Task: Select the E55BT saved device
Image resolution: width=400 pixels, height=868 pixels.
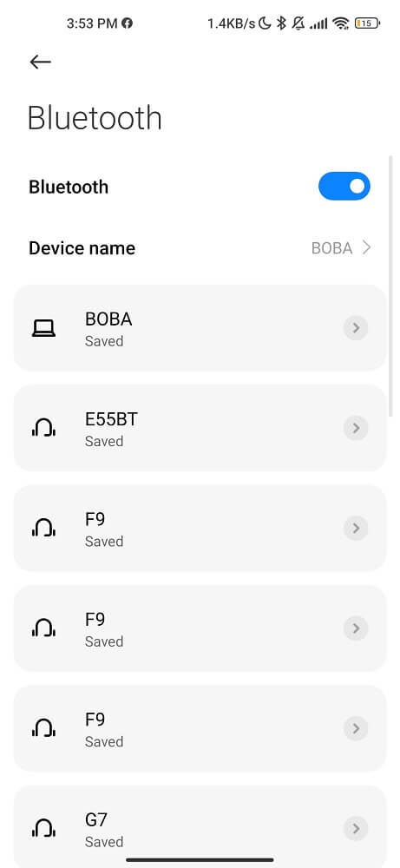Action: coord(200,428)
